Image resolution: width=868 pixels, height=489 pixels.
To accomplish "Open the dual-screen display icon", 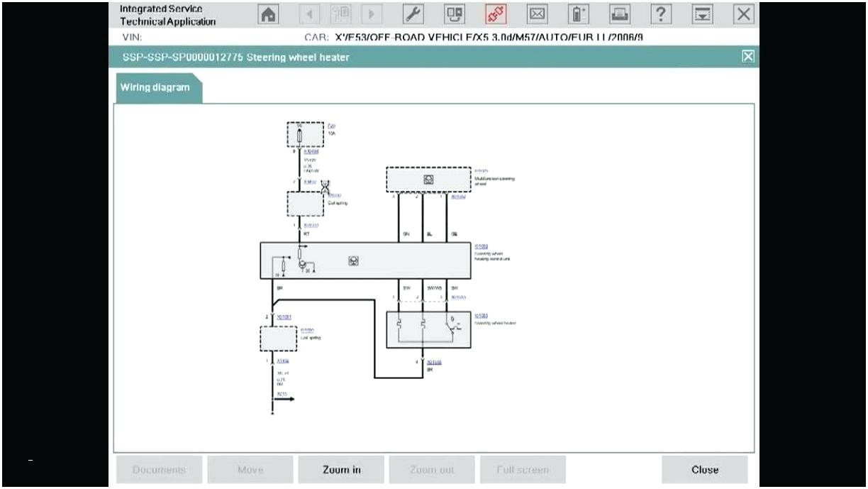I will [455, 13].
